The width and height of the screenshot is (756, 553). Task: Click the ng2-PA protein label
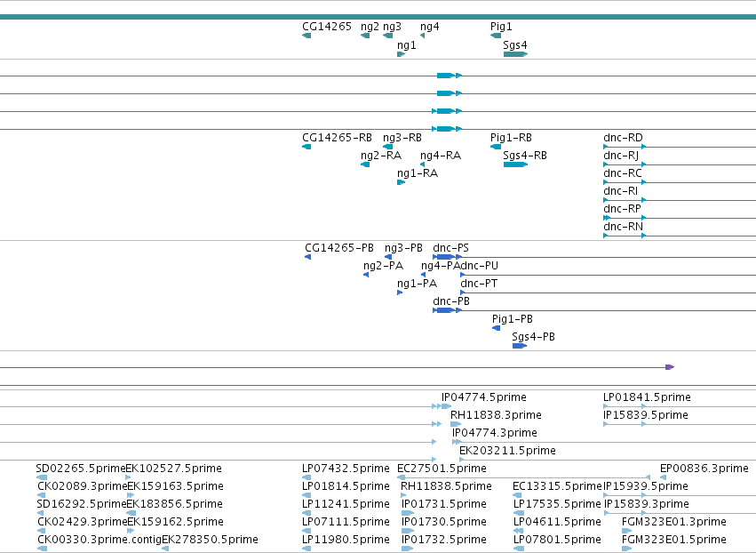383,266
